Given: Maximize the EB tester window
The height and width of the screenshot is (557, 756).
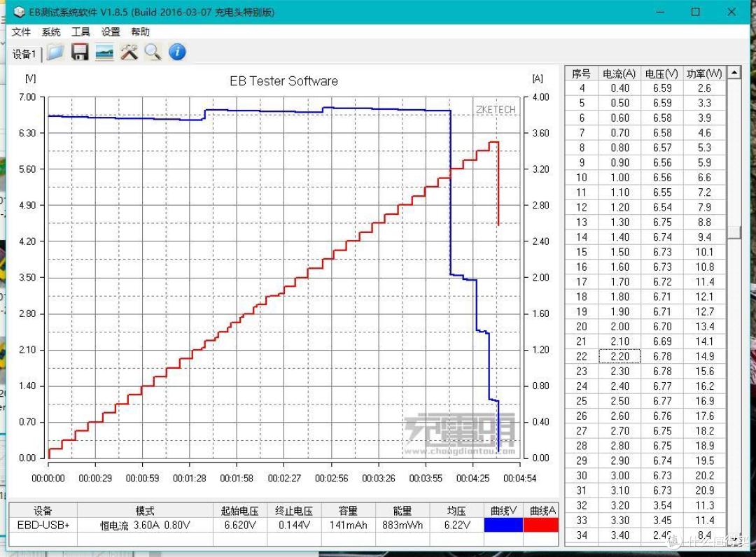Looking at the screenshot, I should [x=695, y=12].
